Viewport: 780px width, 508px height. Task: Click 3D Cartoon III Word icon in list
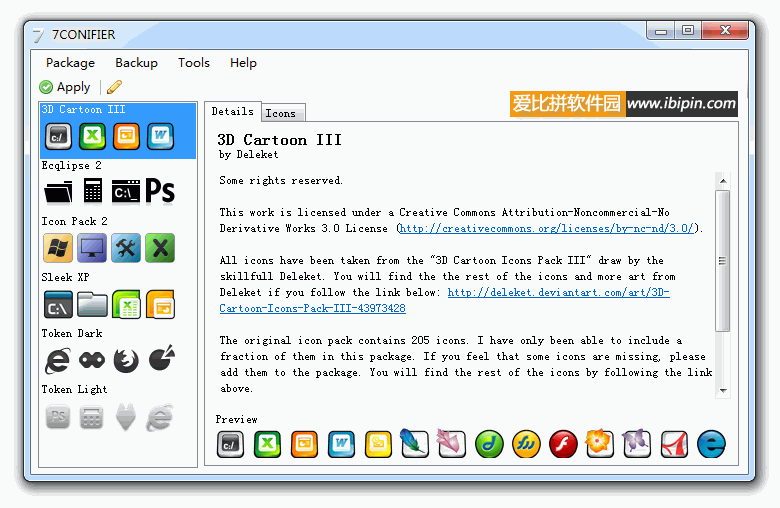coord(160,136)
